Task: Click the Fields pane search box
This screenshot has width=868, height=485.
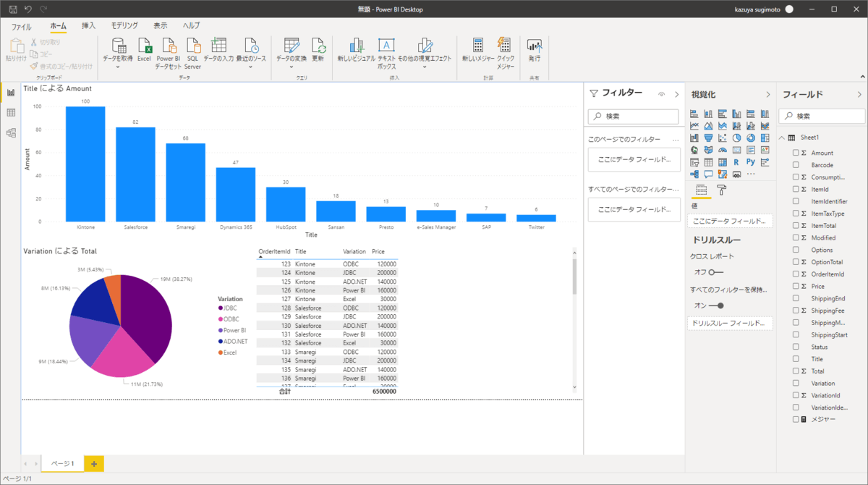Action: click(x=822, y=116)
